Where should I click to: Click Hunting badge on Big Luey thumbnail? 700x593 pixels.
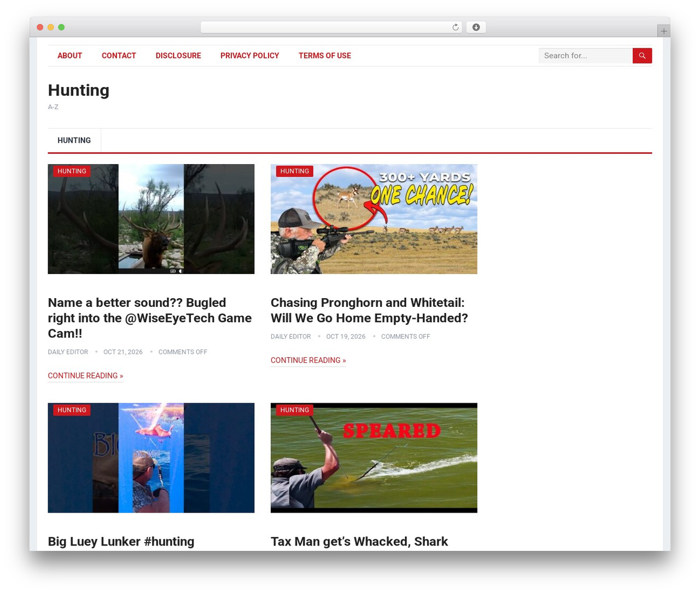(x=72, y=410)
